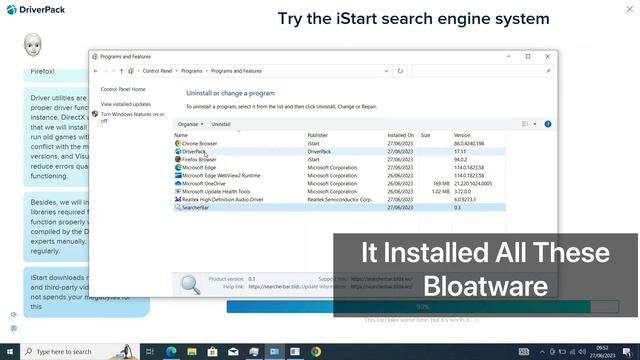Launch Microsoft Edge from taskbar

(171, 351)
